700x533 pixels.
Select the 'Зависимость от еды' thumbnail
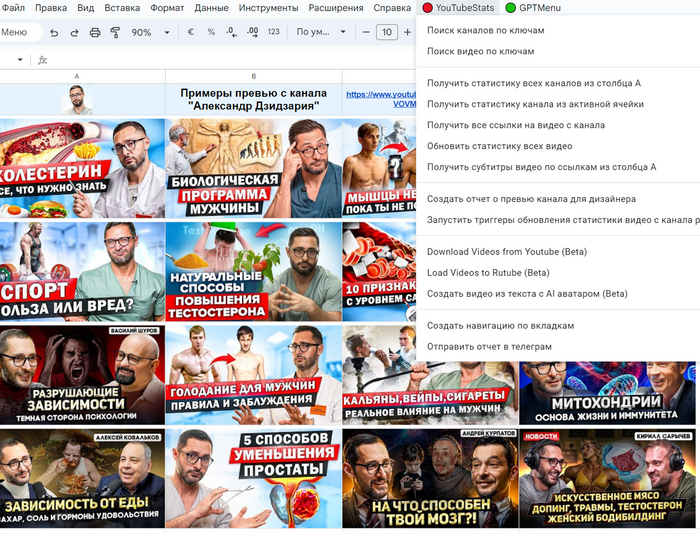coord(82,478)
